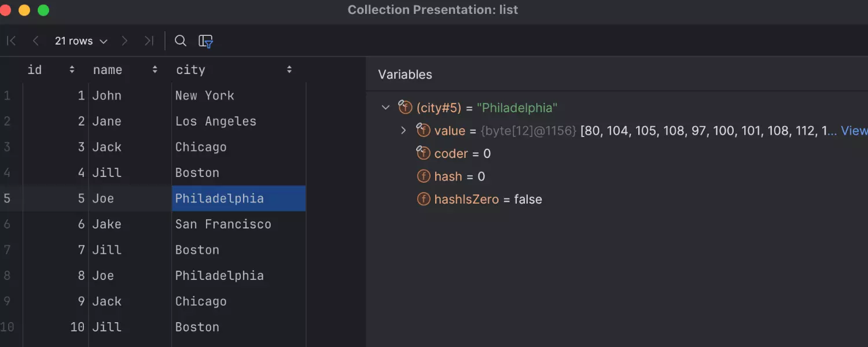This screenshot has height=347, width=868.
Task: Click the name cell John
Action: [x=107, y=96]
